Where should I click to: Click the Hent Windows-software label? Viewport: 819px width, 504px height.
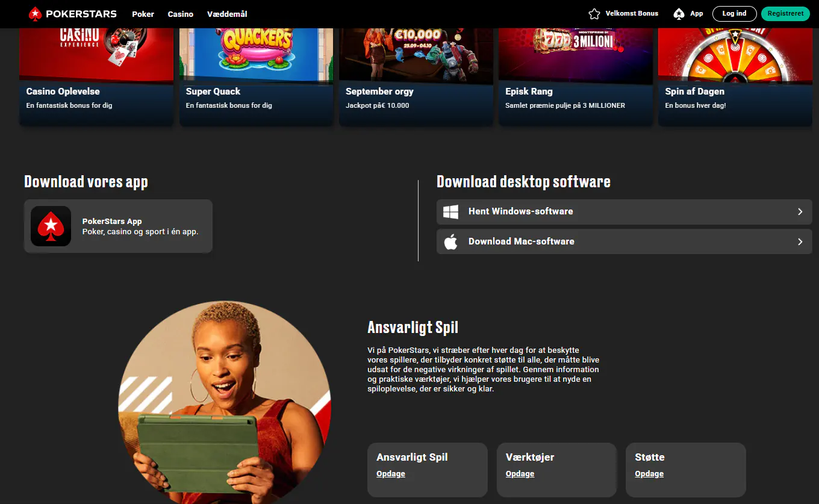click(x=521, y=211)
